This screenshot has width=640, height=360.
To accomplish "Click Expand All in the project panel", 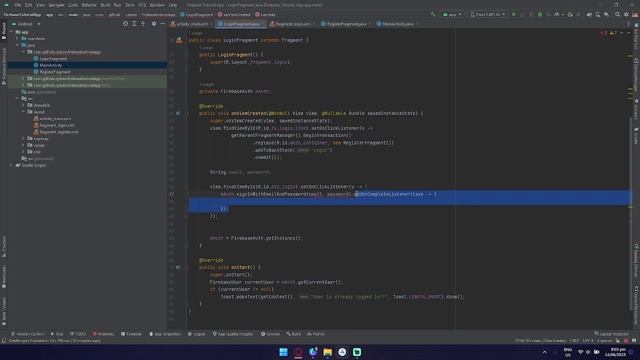I will tap(134, 24).
